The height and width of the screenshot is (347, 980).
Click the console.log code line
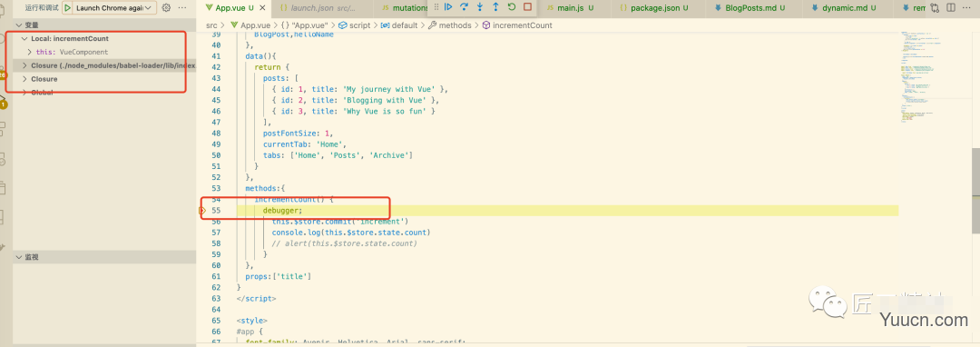(351, 233)
